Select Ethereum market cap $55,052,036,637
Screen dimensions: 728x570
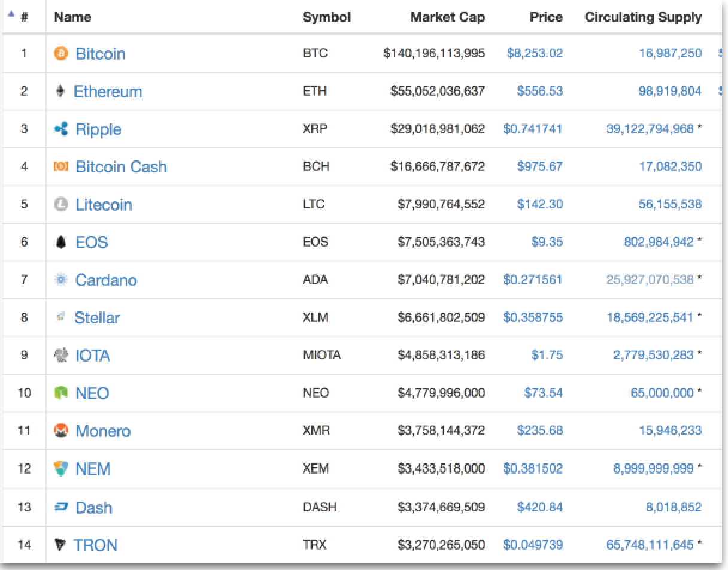point(438,91)
